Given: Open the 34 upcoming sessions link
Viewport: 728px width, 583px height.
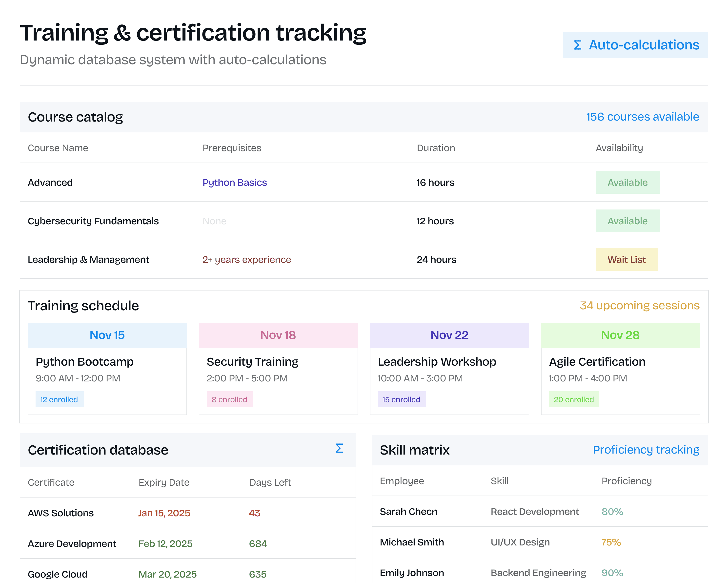Looking at the screenshot, I should pyautogui.click(x=639, y=305).
